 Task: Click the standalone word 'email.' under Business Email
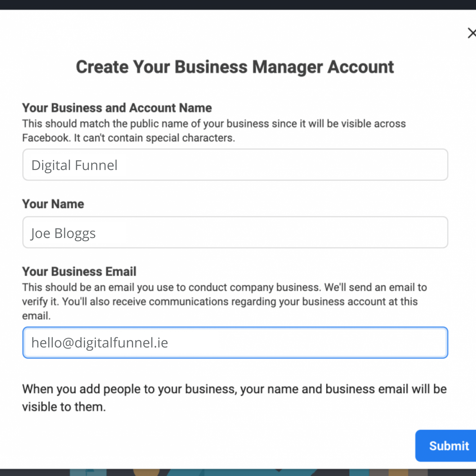[x=36, y=316]
